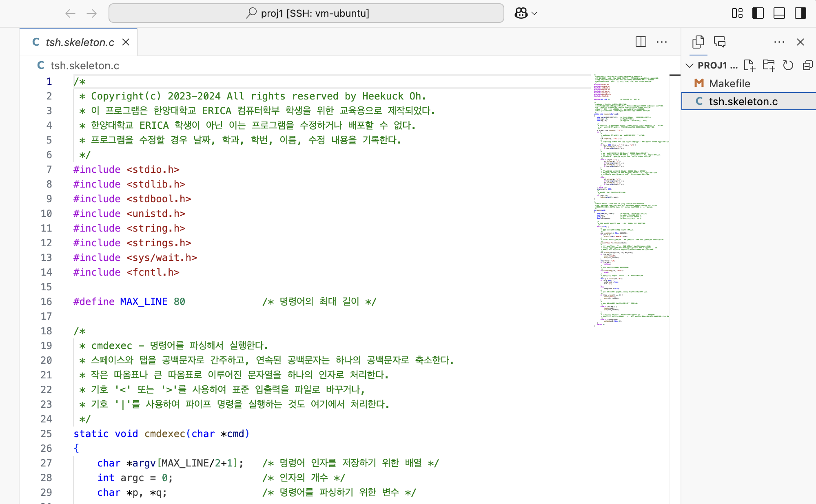Click the #include <sys/wait.h> line
This screenshot has width=816, height=504.
coord(135,257)
